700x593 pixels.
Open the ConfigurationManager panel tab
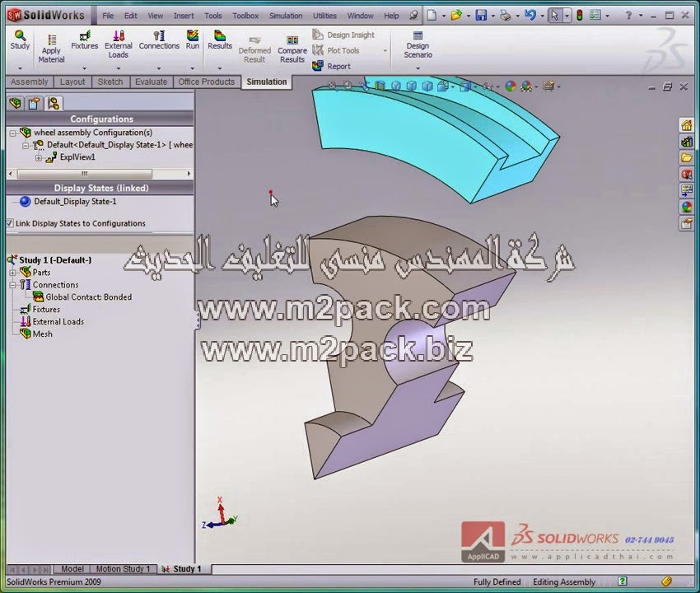tap(54, 104)
